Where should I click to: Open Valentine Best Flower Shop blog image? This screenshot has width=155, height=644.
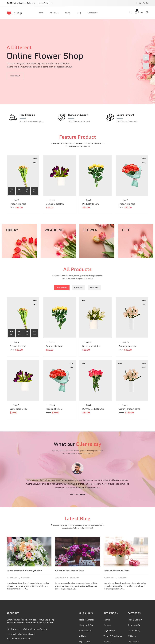click(77, 551)
